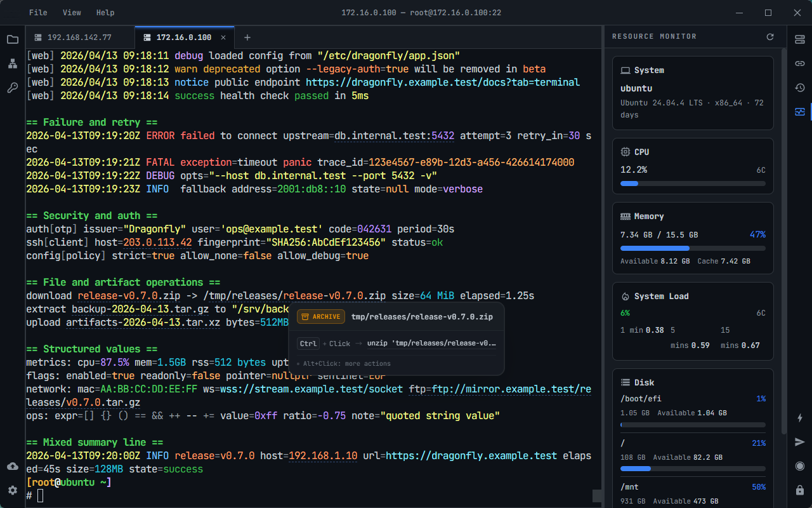
Task: Open settings gear in left sidebar
Action: [12, 490]
